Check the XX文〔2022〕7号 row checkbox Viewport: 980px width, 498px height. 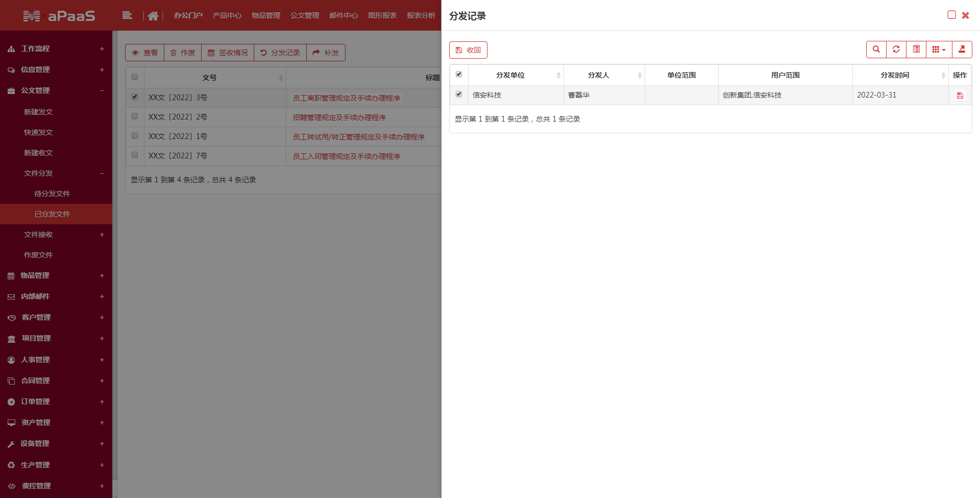[135, 155]
